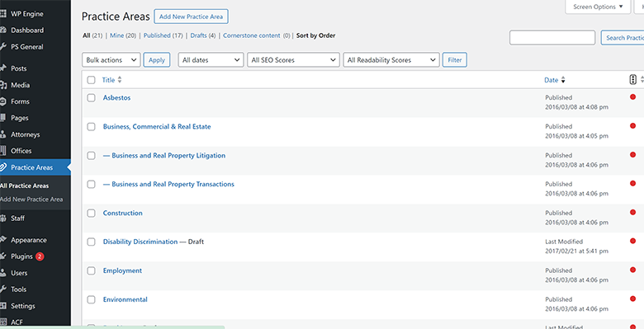This screenshot has height=329, width=644.
Task: Click the Forms sidebar icon
Action: 2,101
